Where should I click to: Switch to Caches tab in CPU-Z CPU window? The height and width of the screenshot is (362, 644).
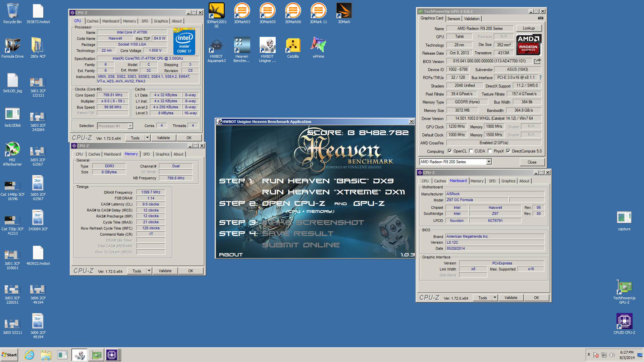93,21
